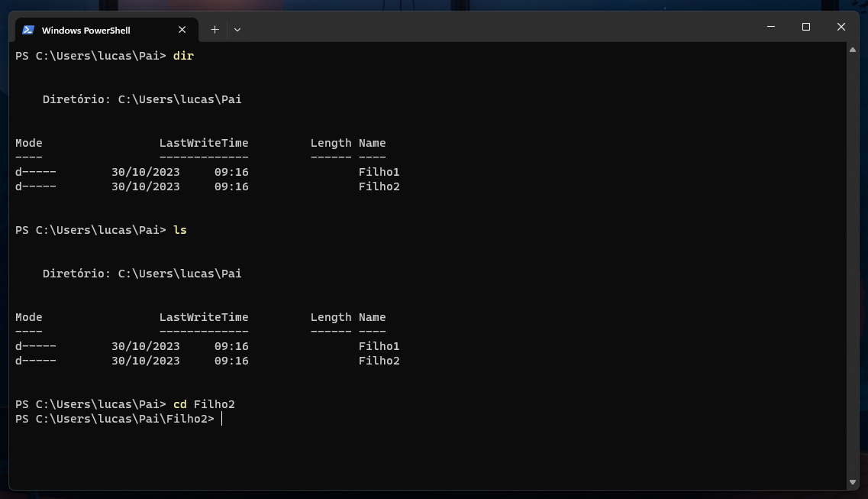Place cursor at the active command line

(x=223, y=419)
